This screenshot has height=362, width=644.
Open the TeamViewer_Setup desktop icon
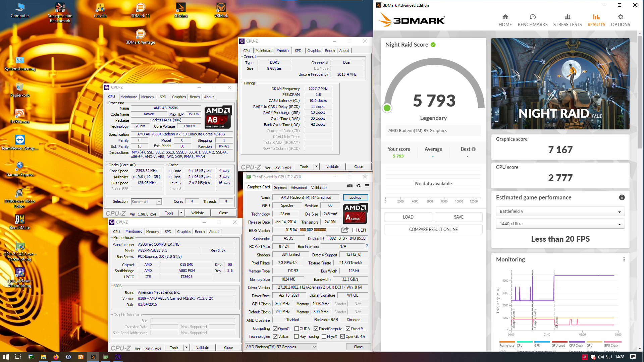[x=20, y=142]
